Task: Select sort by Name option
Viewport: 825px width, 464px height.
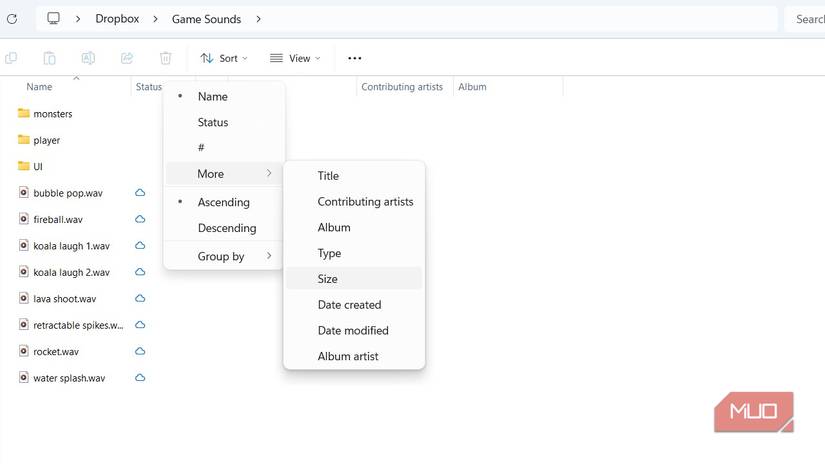Action: [224, 96]
